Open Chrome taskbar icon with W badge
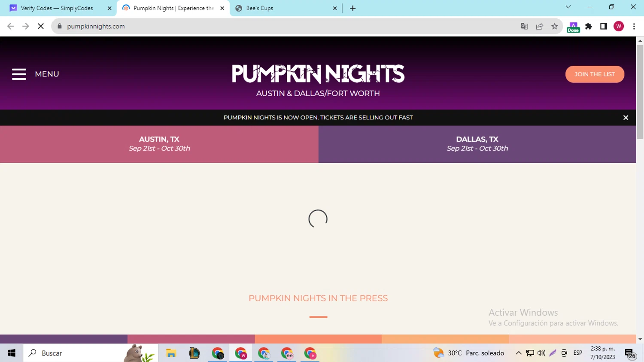Screen dimensions: 644x362 (x=241, y=353)
